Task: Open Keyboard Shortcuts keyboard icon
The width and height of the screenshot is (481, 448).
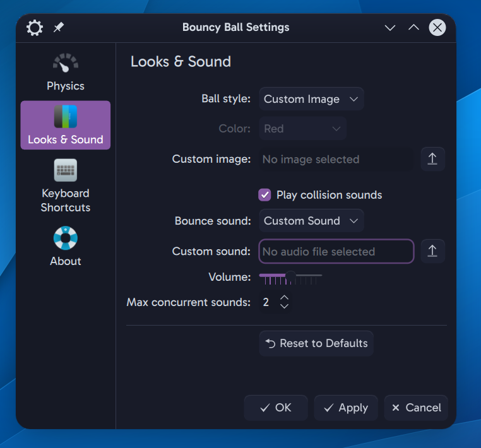Action: [66, 170]
